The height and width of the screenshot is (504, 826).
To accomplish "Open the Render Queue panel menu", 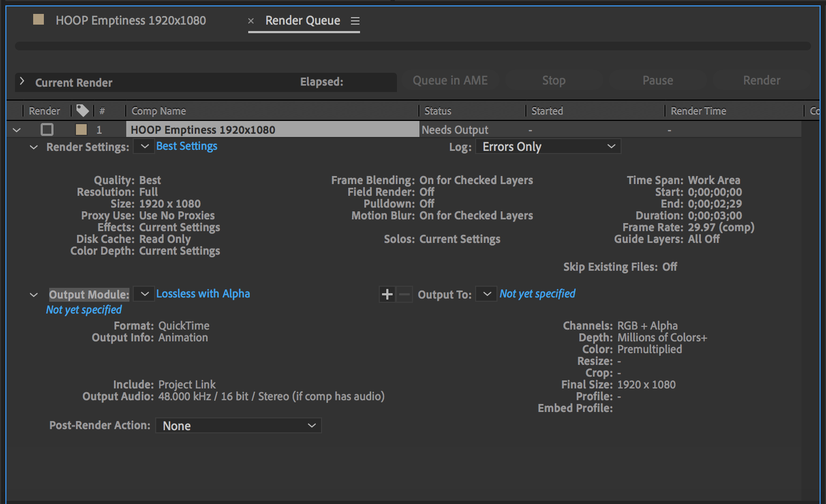I will click(355, 20).
